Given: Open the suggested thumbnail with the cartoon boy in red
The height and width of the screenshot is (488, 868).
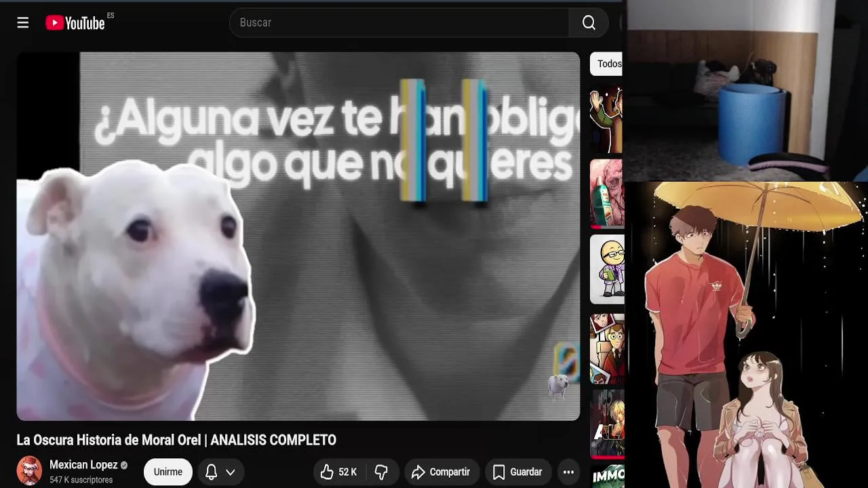Looking at the screenshot, I should [607, 348].
